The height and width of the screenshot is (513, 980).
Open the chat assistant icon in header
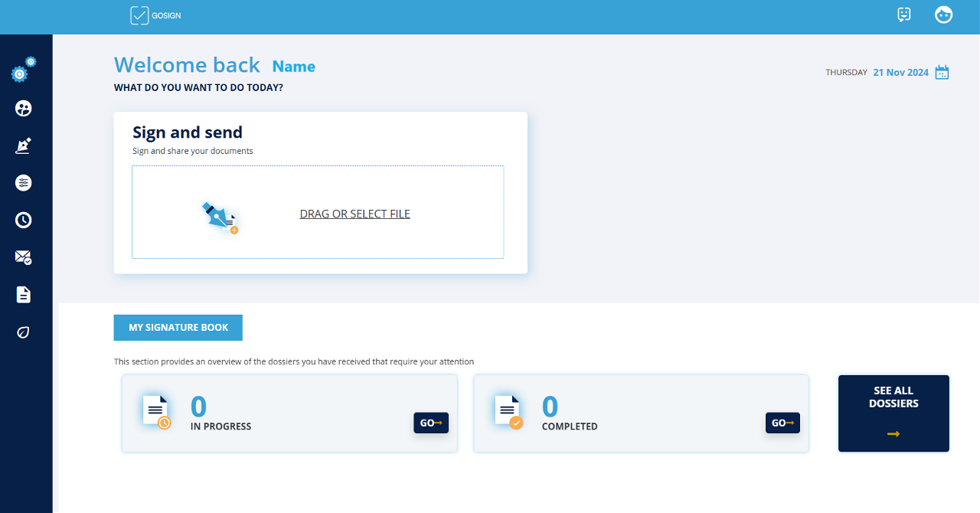904,15
